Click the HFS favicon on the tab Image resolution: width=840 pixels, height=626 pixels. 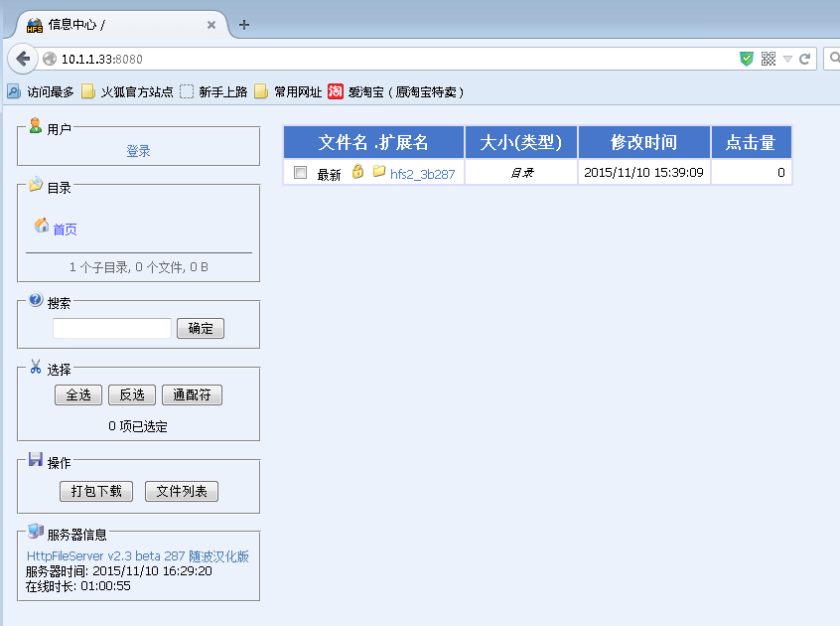tap(35, 25)
